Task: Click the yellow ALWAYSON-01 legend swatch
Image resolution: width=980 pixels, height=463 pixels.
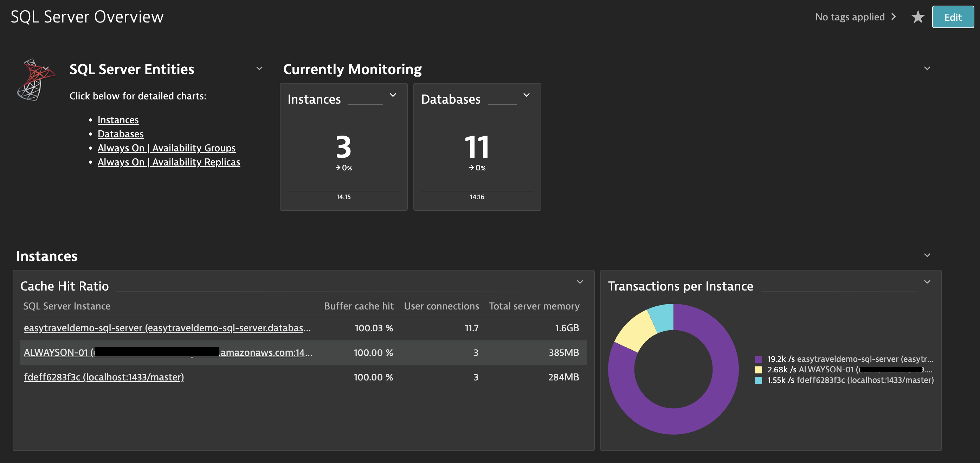Action: [x=758, y=370]
